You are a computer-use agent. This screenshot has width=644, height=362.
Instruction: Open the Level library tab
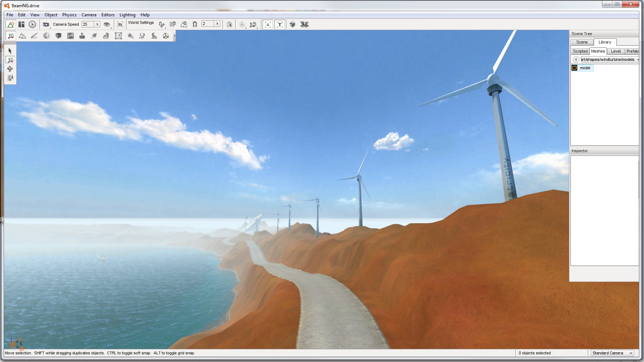pyautogui.click(x=616, y=51)
